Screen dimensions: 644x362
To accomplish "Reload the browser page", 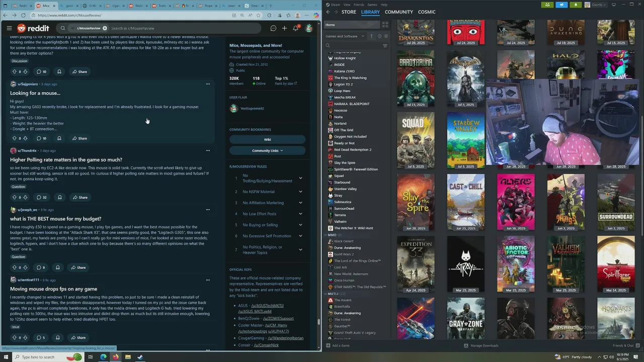I will tap(23, 15).
